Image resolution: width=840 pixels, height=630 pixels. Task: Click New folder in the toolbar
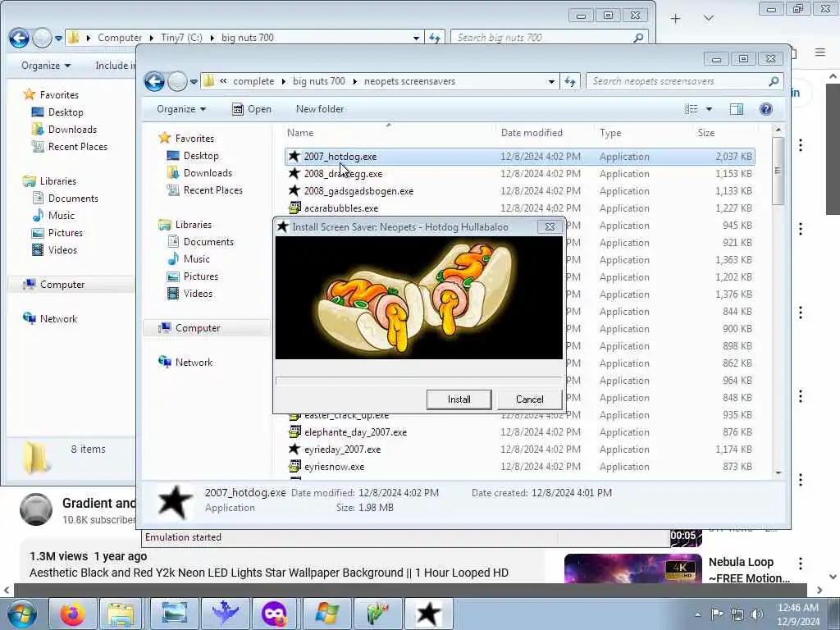320,109
